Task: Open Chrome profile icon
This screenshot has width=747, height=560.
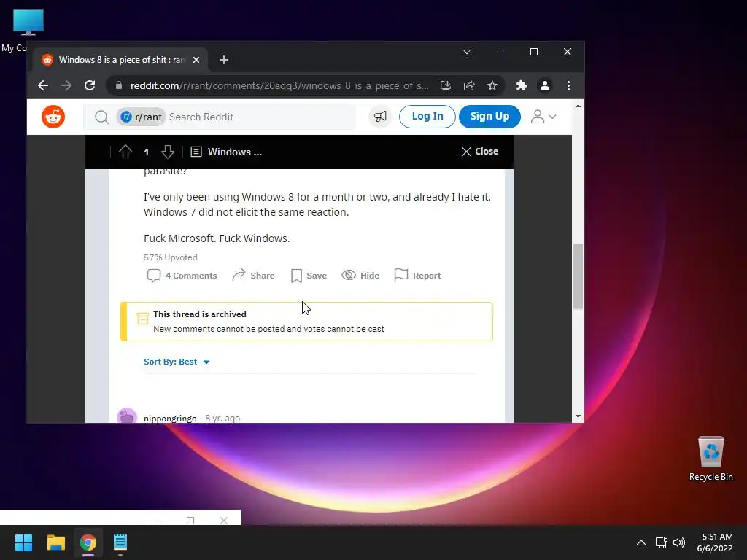Action: tap(545, 86)
